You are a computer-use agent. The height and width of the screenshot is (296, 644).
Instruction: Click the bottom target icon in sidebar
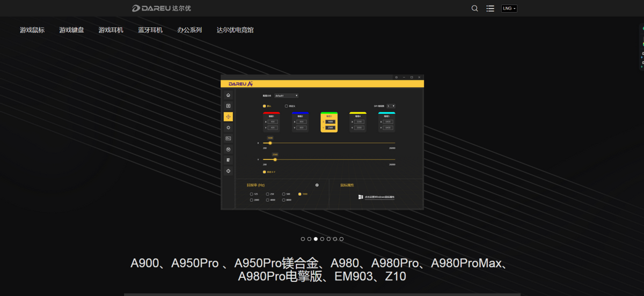pos(228,171)
